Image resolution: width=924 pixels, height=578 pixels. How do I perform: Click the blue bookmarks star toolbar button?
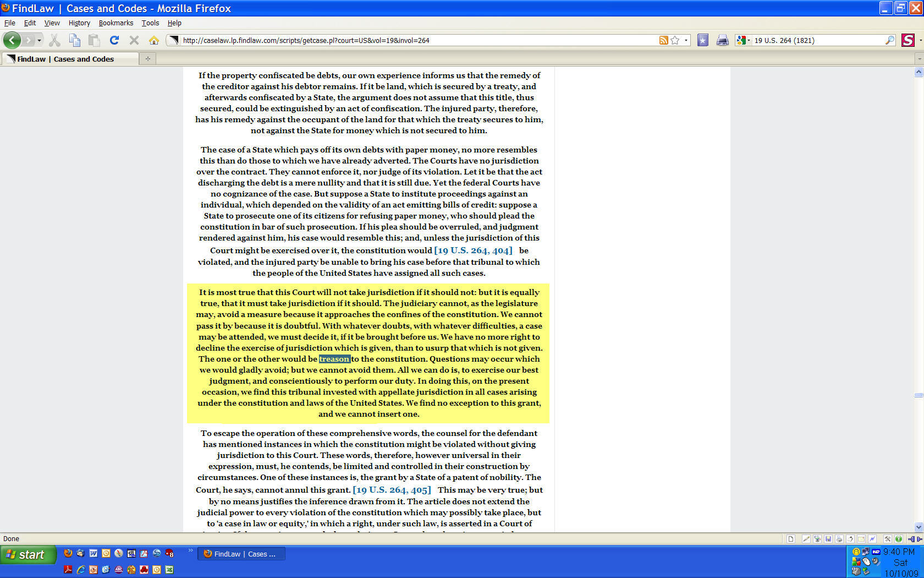click(703, 40)
